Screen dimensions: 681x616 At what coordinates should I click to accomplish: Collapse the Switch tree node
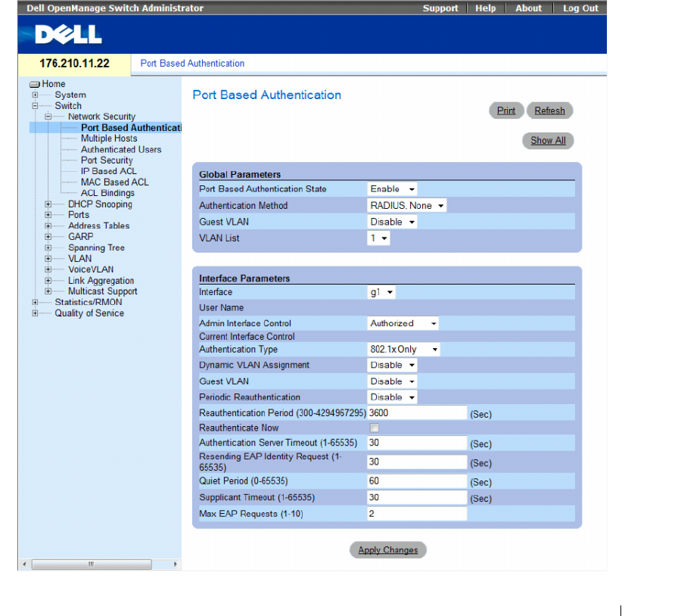click(x=35, y=105)
